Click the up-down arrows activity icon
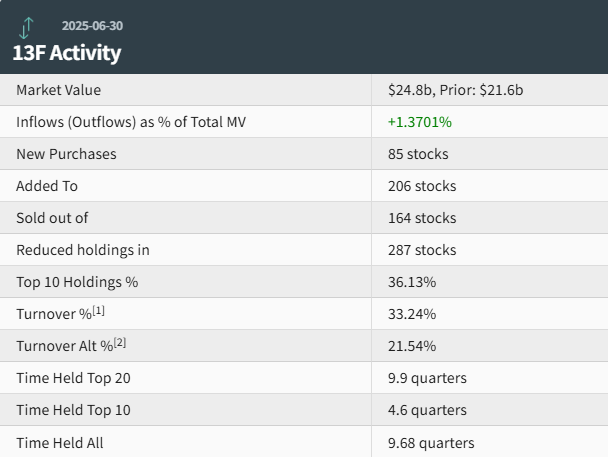The width and height of the screenshot is (608, 457). point(26,27)
